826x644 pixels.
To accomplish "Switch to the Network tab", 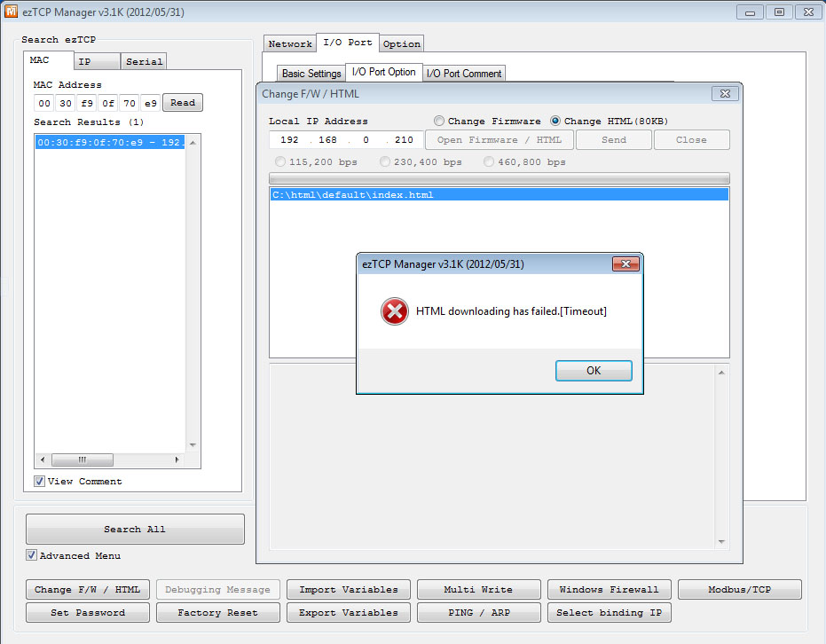I will (290, 43).
